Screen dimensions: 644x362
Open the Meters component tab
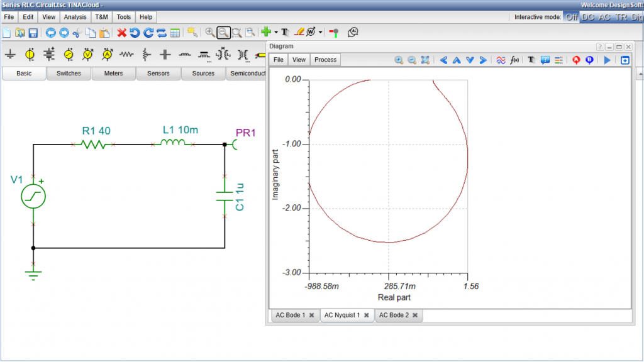113,74
